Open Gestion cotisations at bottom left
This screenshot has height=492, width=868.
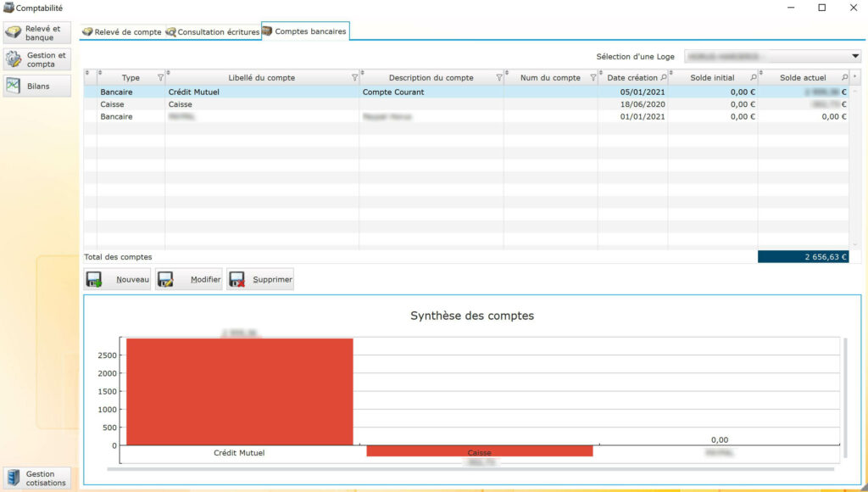coord(36,478)
